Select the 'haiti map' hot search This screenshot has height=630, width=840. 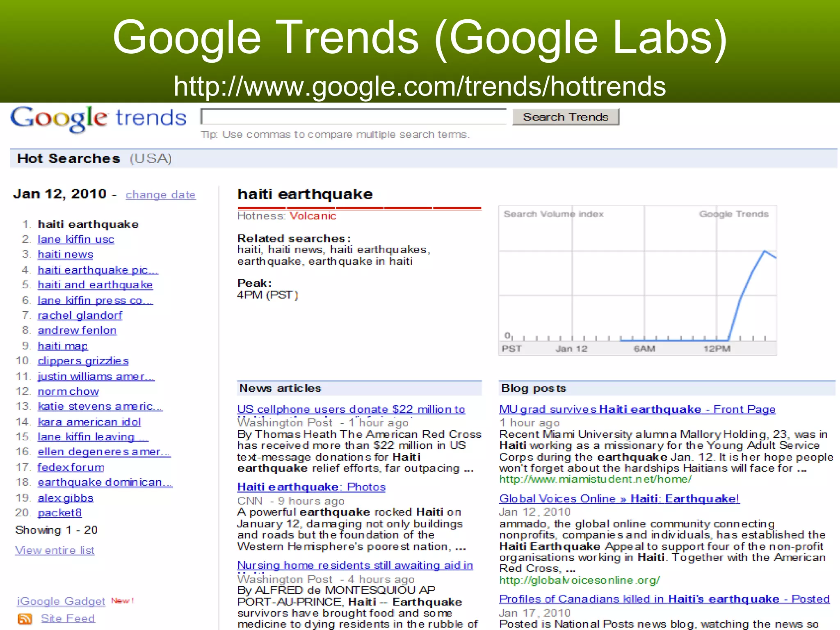(63, 346)
